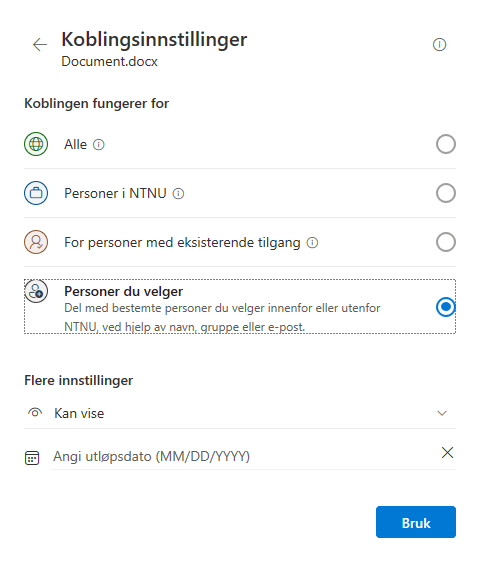Viewport: 480px width, 575px height.
Task: Choose radio for personer med eksisterende tilgang
Action: click(x=446, y=242)
